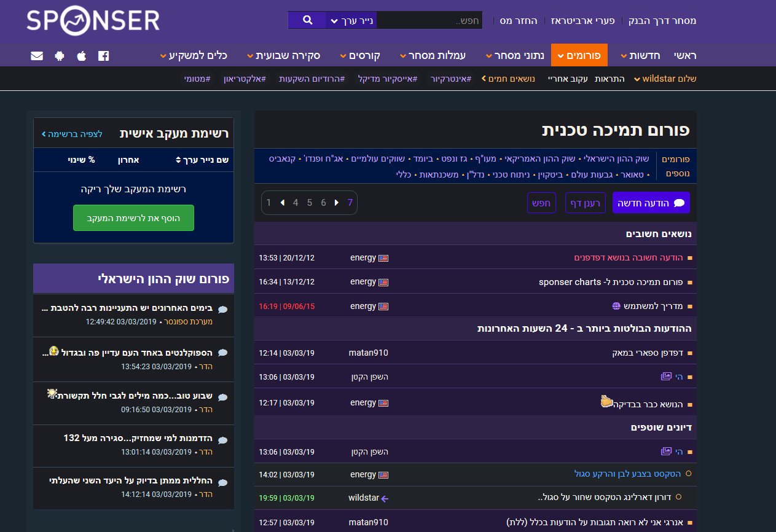This screenshot has width=776, height=532.
Task: Go to next page arrow in pagination
Action: [x=337, y=203]
